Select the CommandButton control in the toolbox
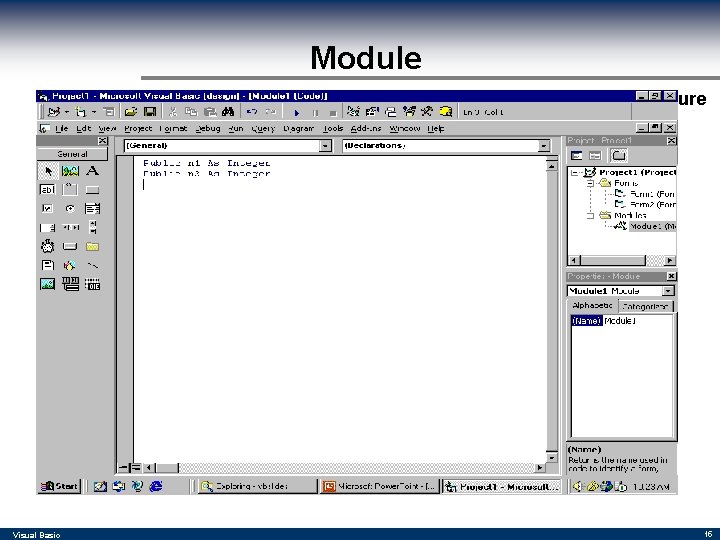Viewport: 720px width, 540px height. coord(92,190)
